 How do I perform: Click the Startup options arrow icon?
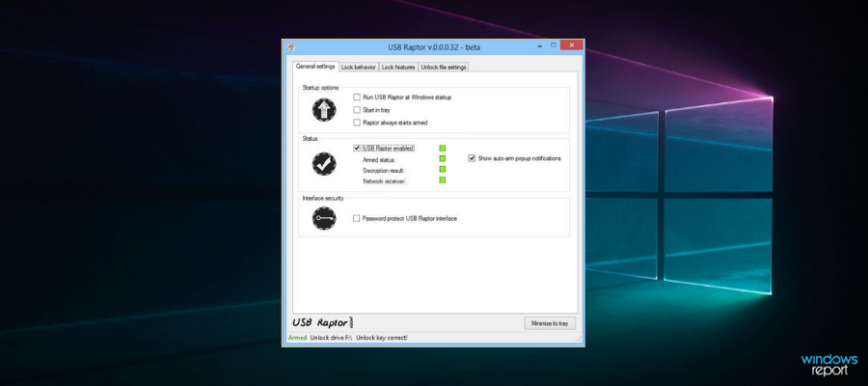(x=324, y=110)
